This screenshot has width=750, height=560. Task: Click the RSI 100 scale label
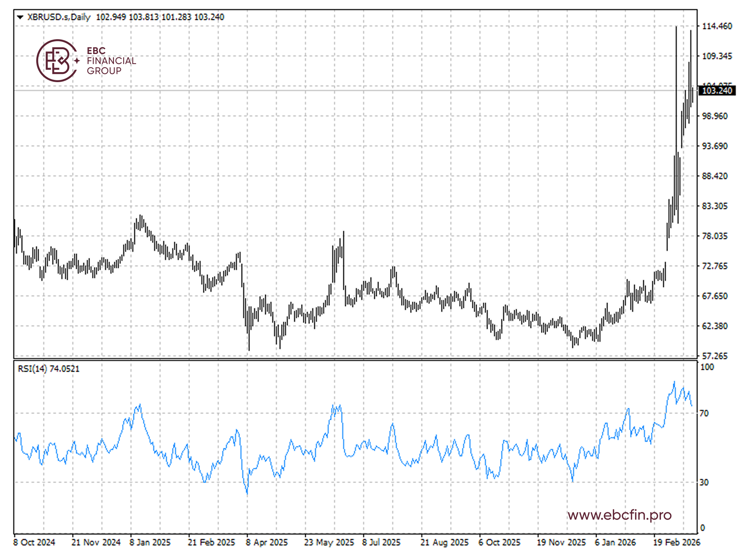[x=707, y=367]
